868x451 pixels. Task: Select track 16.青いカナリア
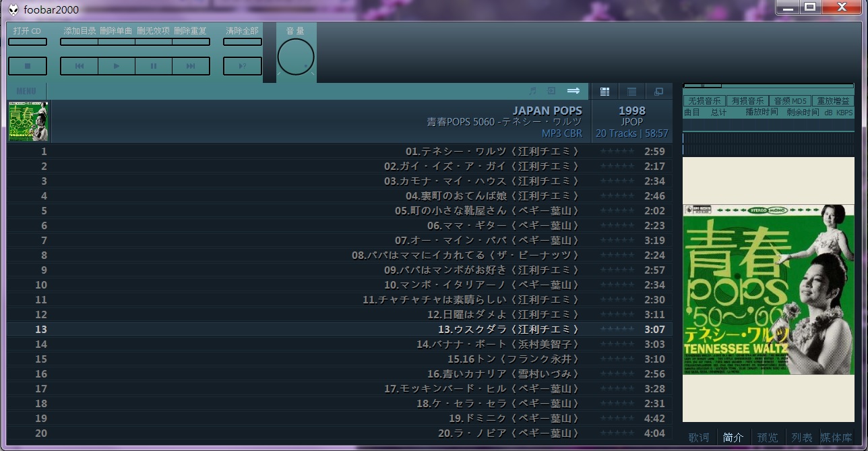[340, 374]
